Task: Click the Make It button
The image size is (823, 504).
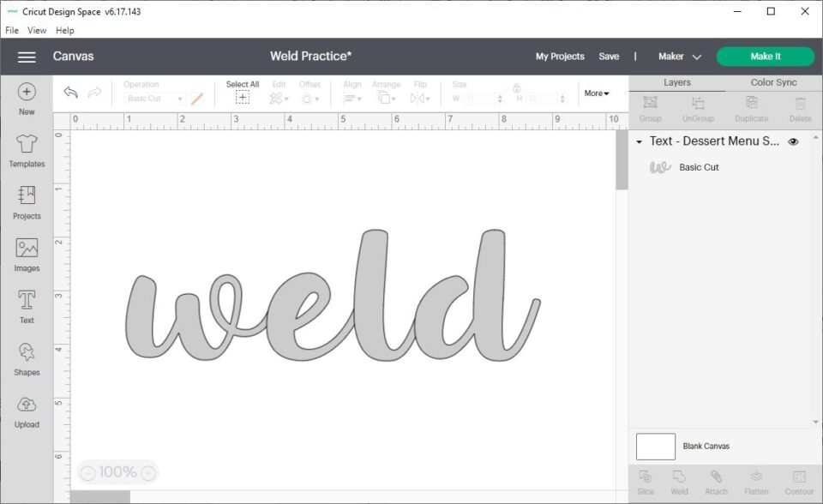Action: coord(766,56)
